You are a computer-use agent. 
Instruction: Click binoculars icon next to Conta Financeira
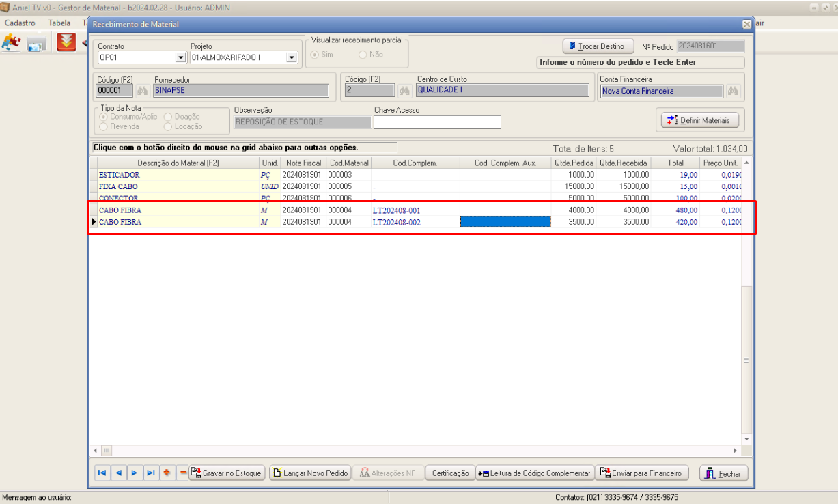coord(734,91)
